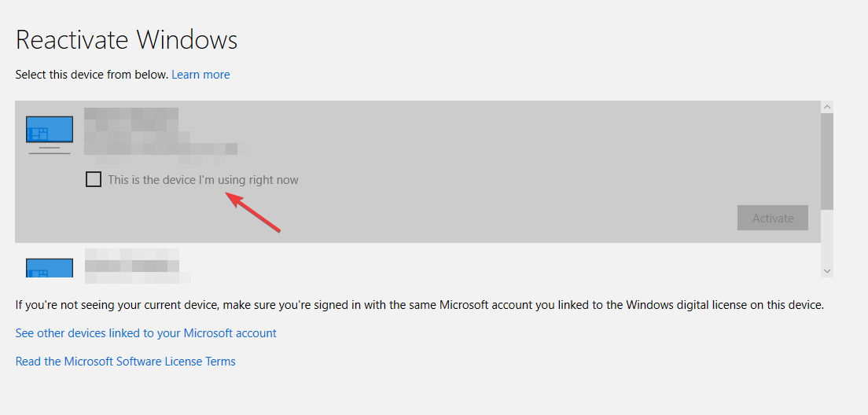Open 'See other devices linked to your Microsoft account'

pyautogui.click(x=145, y=333)
